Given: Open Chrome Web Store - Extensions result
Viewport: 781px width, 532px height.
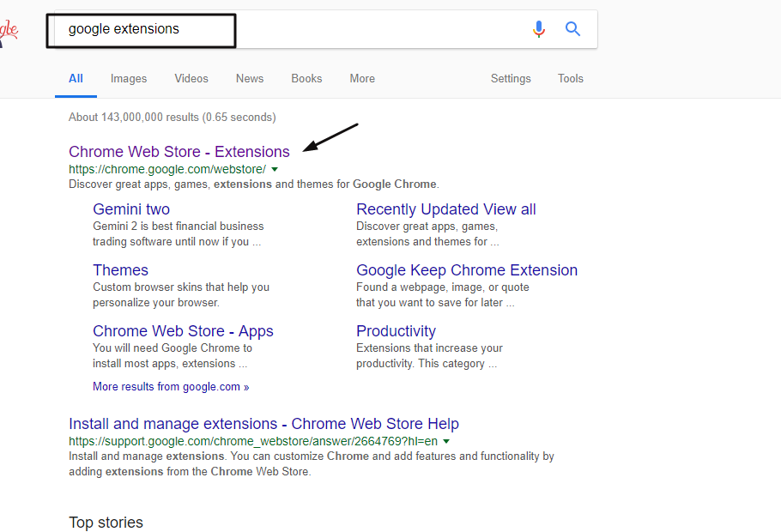Looking at the screenshot, I should click(x=179, y=151).
